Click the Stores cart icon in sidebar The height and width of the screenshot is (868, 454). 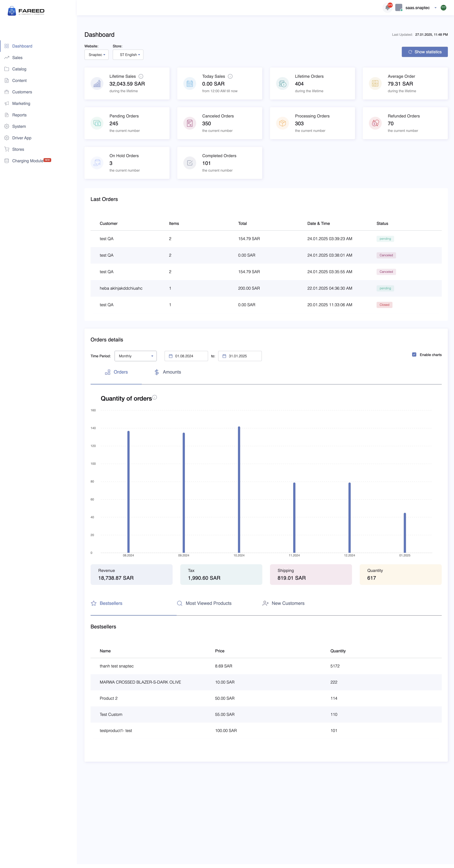tap(7, 149)
